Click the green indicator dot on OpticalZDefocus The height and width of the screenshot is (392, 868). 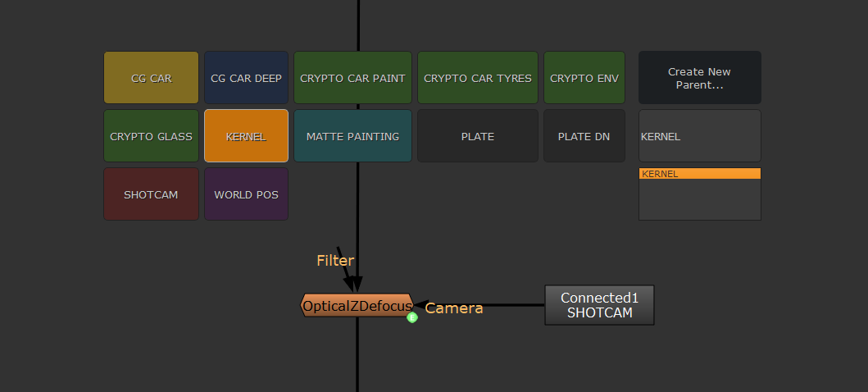coord(412,317)
